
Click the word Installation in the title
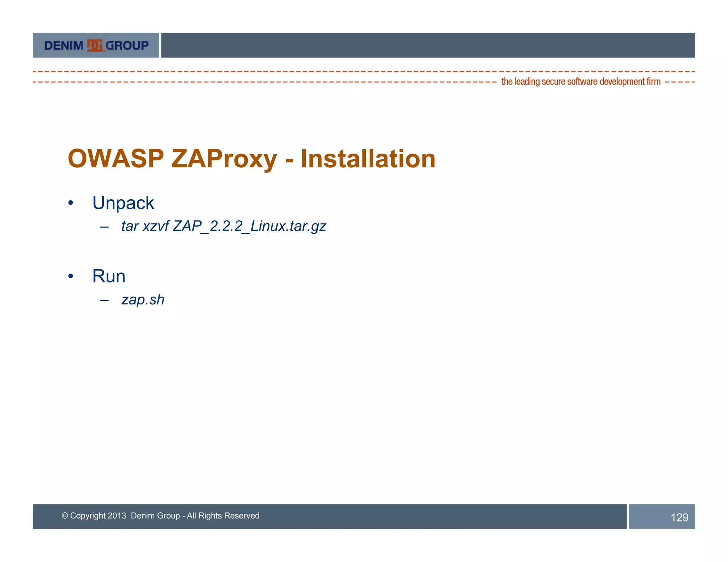click(368, 158)
